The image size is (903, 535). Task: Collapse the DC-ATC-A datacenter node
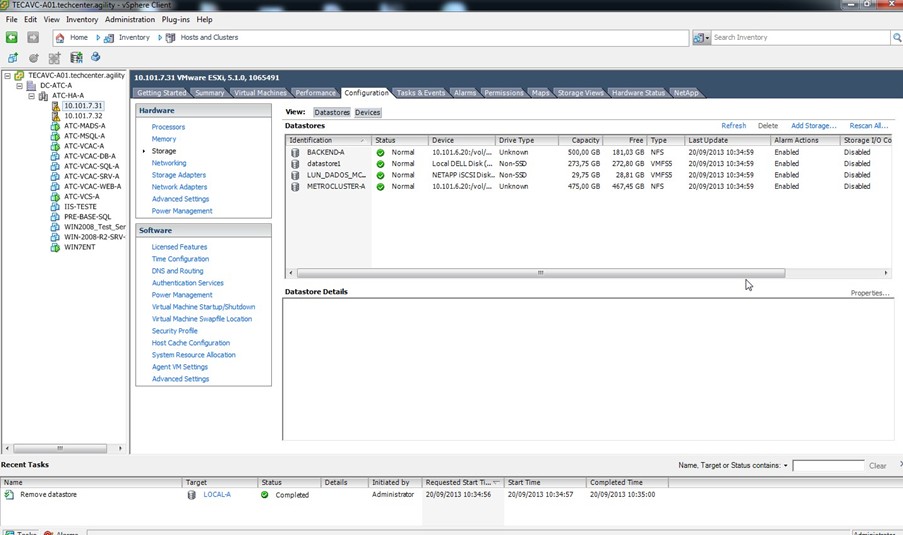[x=19, y=86]
